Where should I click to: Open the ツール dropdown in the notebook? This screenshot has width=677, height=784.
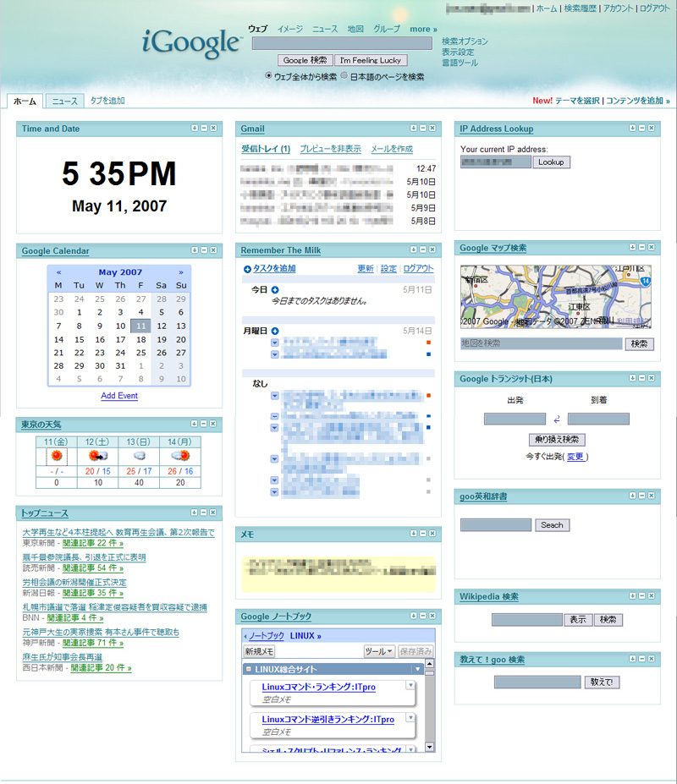379,651
